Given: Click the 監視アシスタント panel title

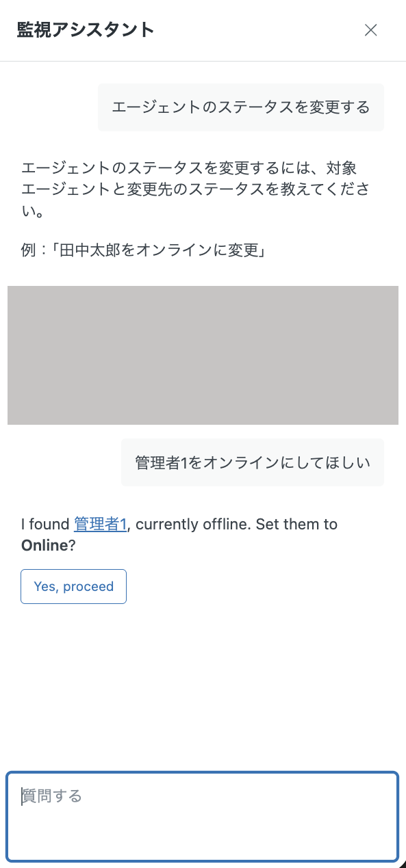Looking at the screenshot, I should (86, 29).
